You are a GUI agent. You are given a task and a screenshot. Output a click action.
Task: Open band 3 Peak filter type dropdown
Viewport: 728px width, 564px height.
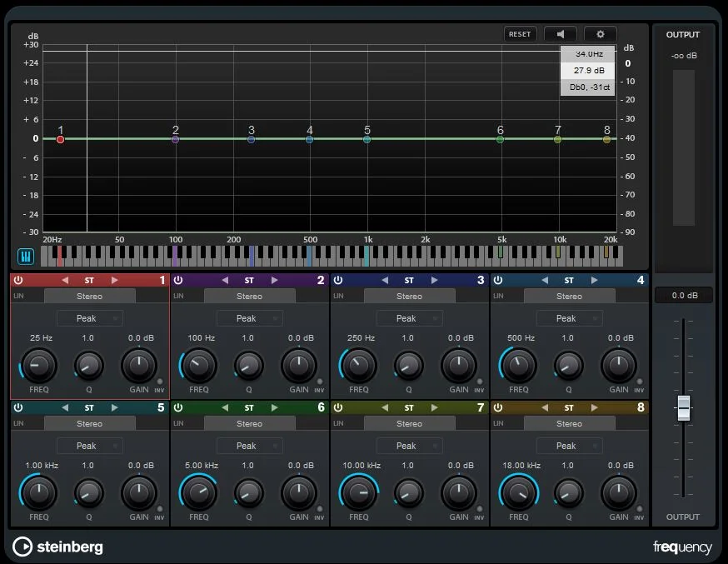point(410,318)
